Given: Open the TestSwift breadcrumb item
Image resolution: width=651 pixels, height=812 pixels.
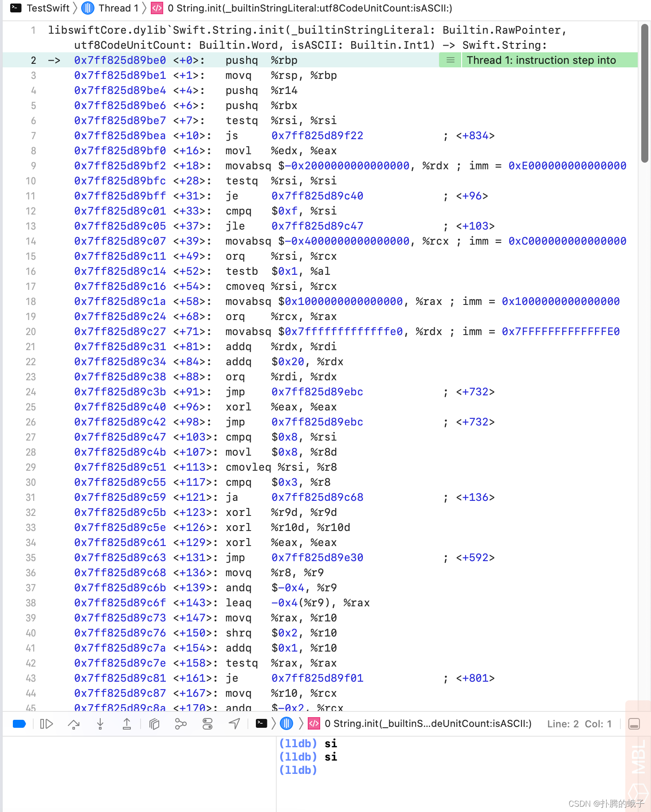Looking at the screenshot, I should click(x=48, y=8).
